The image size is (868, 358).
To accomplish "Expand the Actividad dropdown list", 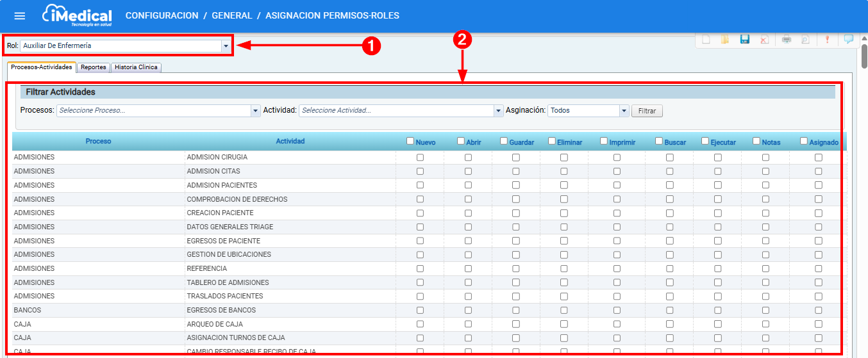I will pos(498,111).
